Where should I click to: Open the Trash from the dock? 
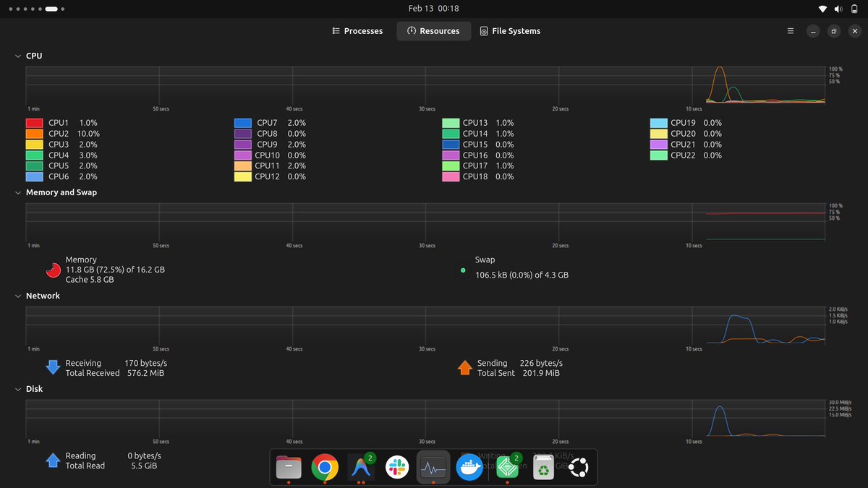pyautogui.click(x=543, y=468)
